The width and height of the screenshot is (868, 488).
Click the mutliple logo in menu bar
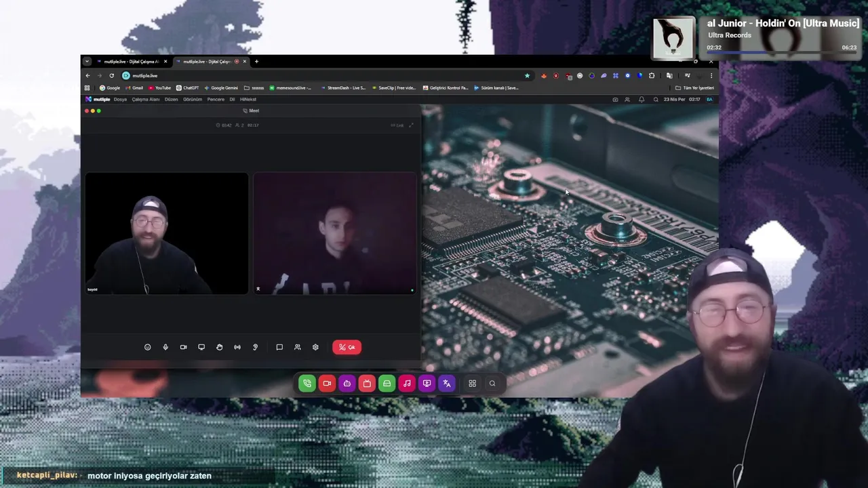(x=98, y=100)
